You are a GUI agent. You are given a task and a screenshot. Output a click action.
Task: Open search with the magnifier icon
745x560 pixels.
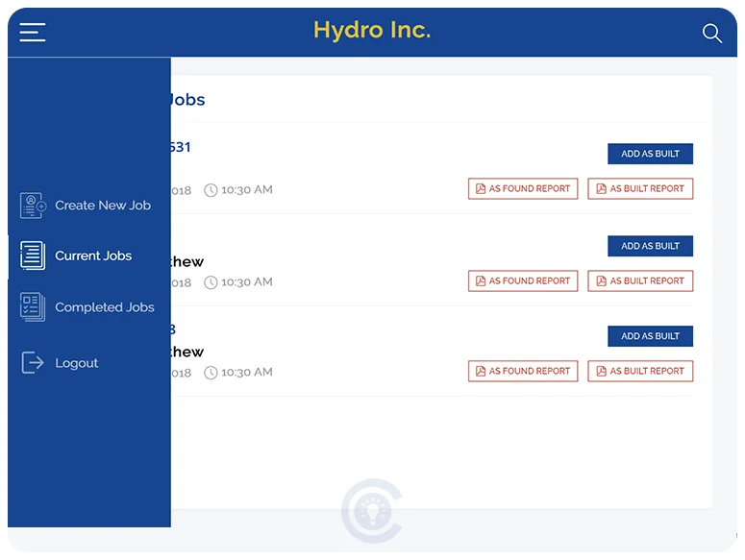[x=711, y=34]
